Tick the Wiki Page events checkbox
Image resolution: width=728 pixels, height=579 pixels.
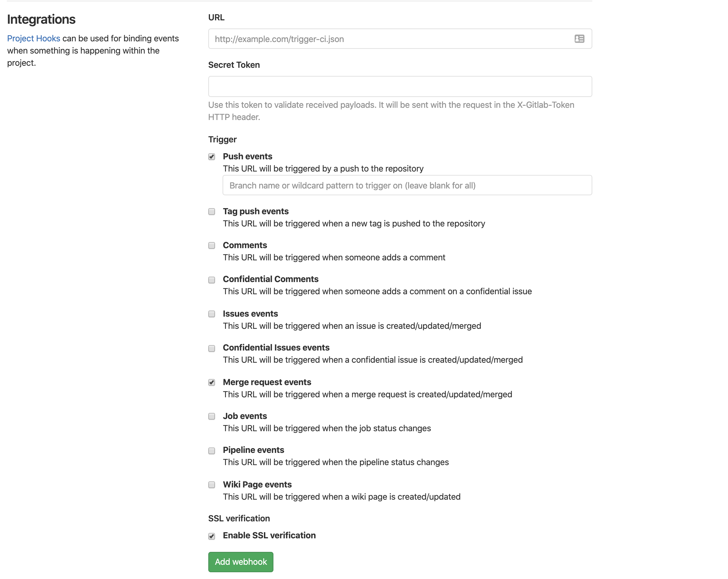212,485
